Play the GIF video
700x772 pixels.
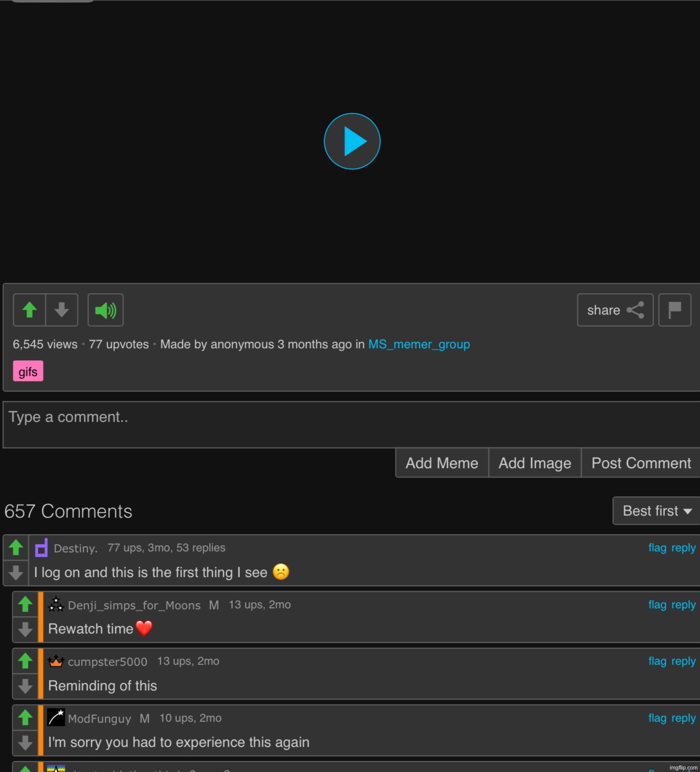[352, 141]
